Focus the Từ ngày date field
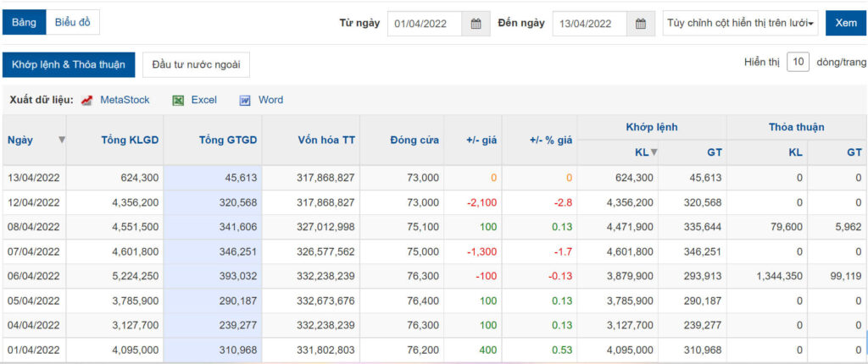The image size is (868, 364). tap(425, 24)
